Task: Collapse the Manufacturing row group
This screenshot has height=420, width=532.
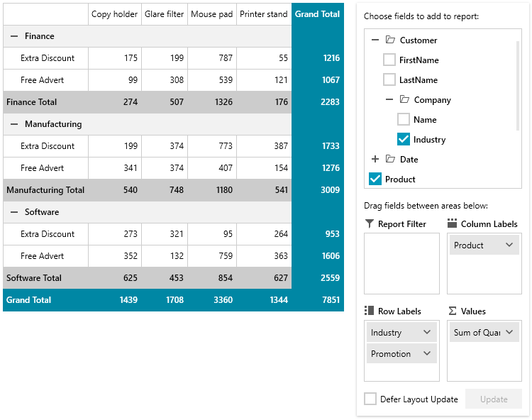Action: tap(14, 124)
